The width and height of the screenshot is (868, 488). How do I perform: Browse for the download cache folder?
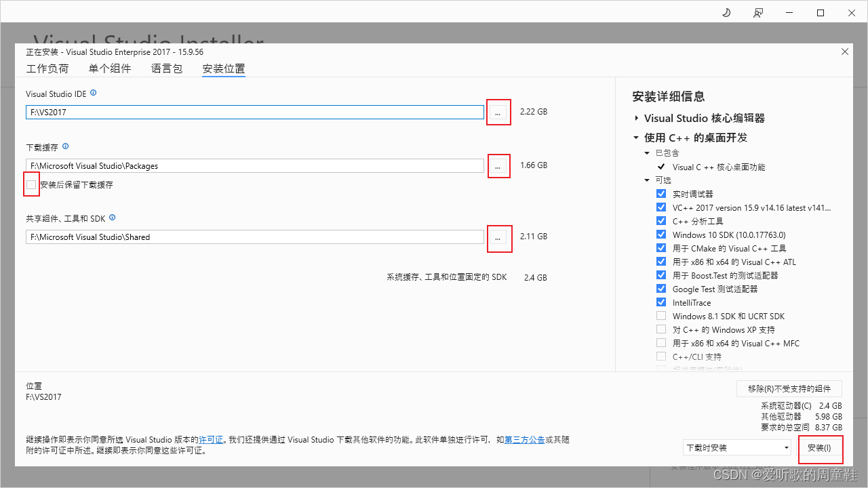click(498, 165)
